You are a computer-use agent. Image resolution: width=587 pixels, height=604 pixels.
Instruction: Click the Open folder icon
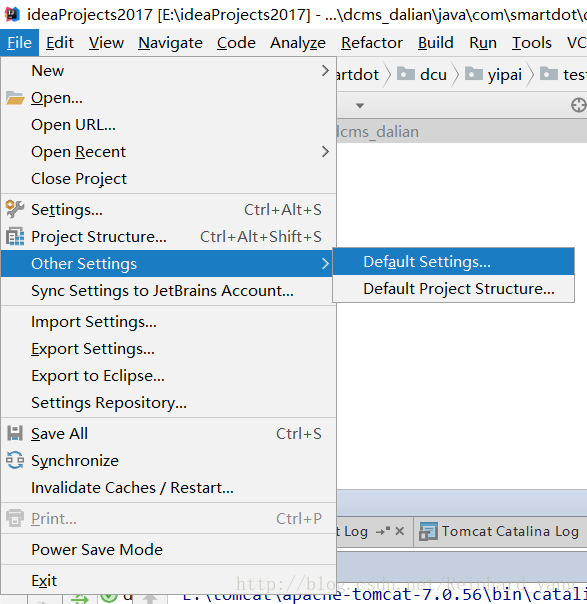15,98
